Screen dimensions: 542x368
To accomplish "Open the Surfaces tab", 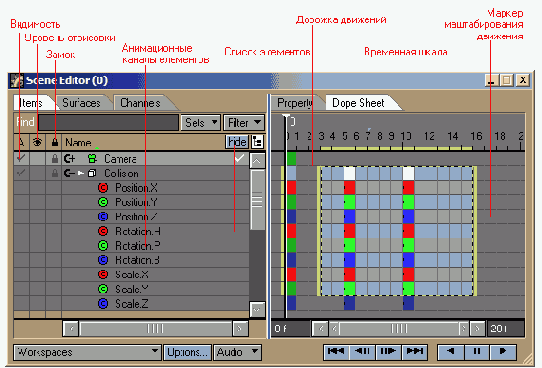I will pos(82,103).
